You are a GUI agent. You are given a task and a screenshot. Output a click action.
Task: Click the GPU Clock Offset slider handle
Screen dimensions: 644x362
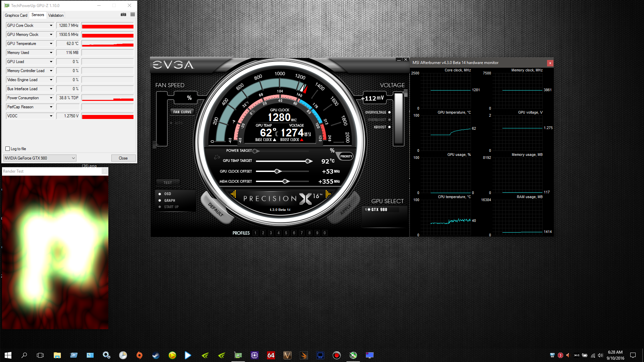277,171
